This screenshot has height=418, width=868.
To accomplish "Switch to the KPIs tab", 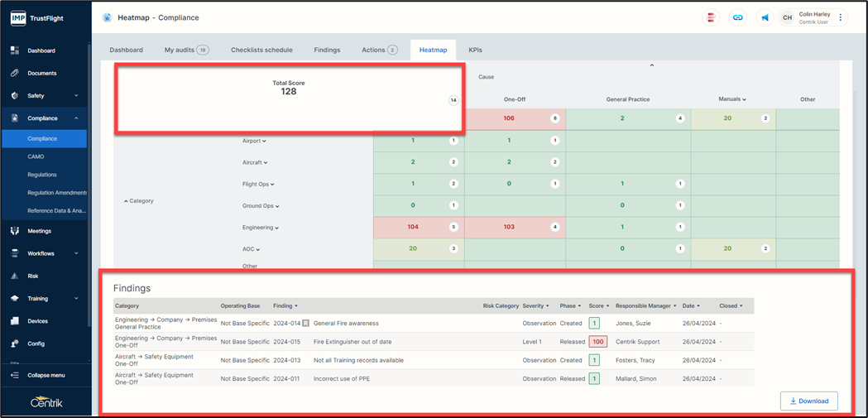I will click(x=475, y=50).
